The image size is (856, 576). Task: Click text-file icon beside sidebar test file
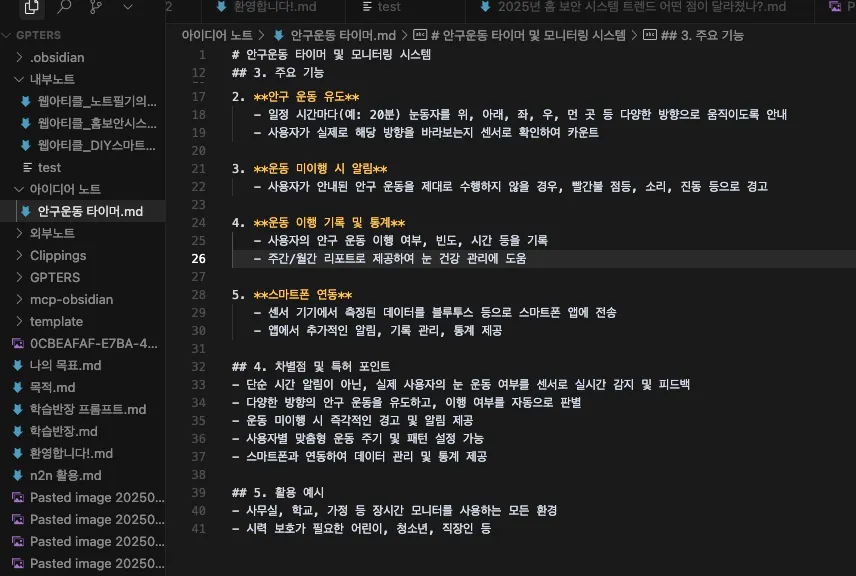point(27,167)
